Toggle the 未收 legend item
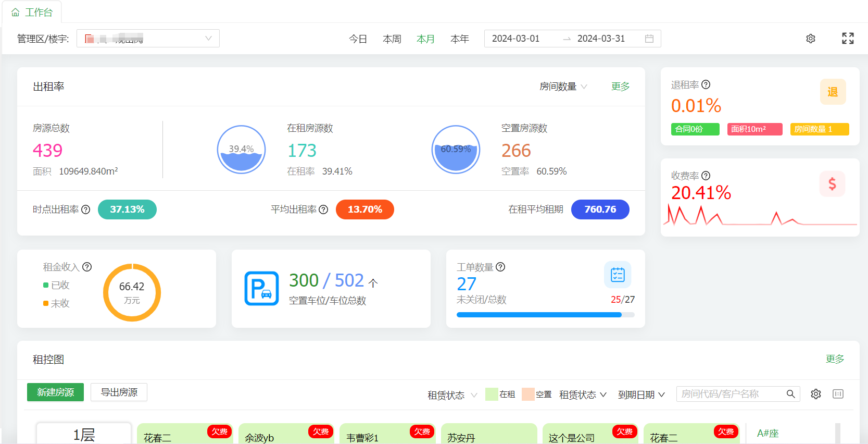This screenshot has height=444, width=868. (x=56, y=303)
